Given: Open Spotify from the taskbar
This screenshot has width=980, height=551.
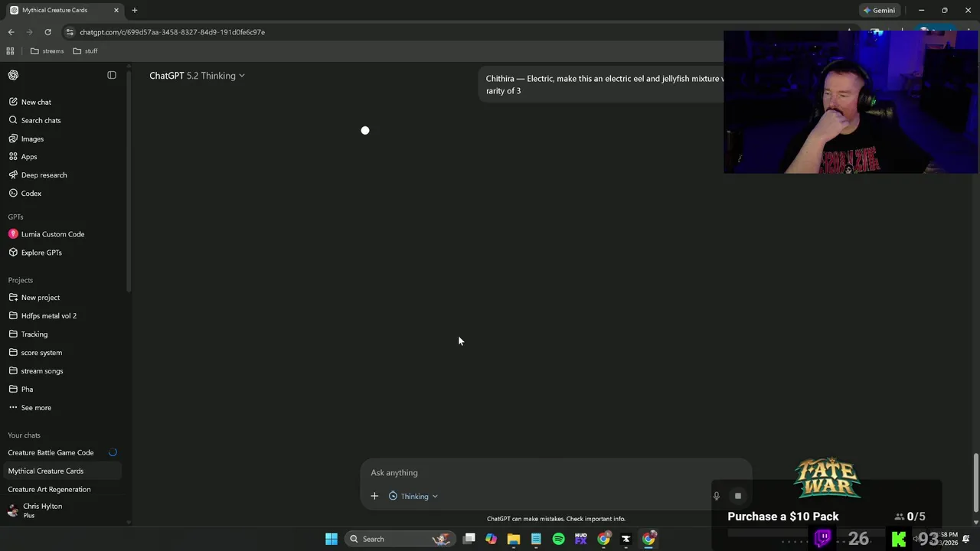Looking at the screenshot, I should [558, 539].
